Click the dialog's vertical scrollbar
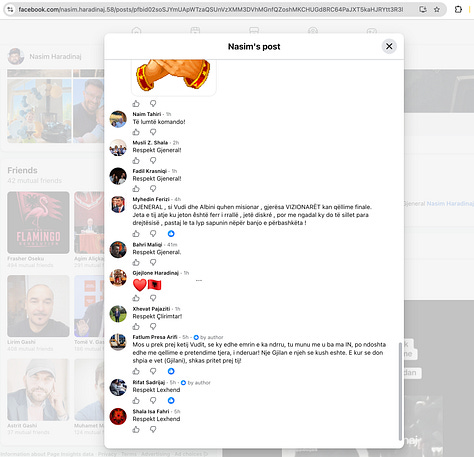 (400, 391)
